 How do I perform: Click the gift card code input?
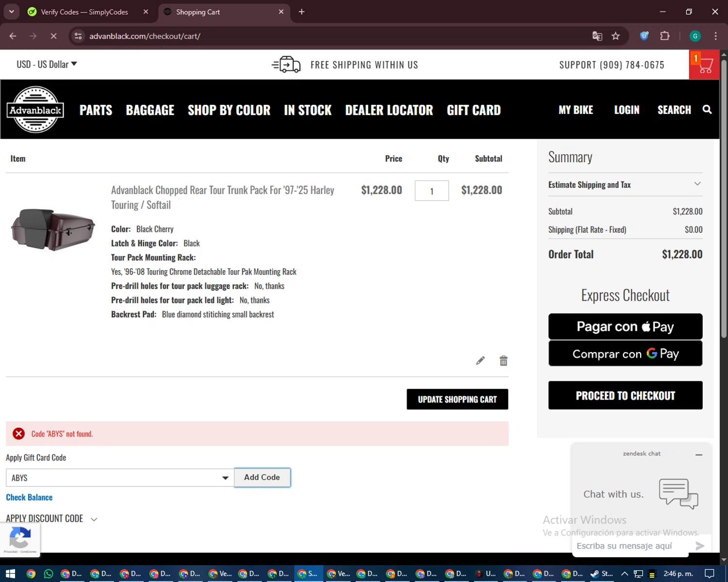coord(120,478)
